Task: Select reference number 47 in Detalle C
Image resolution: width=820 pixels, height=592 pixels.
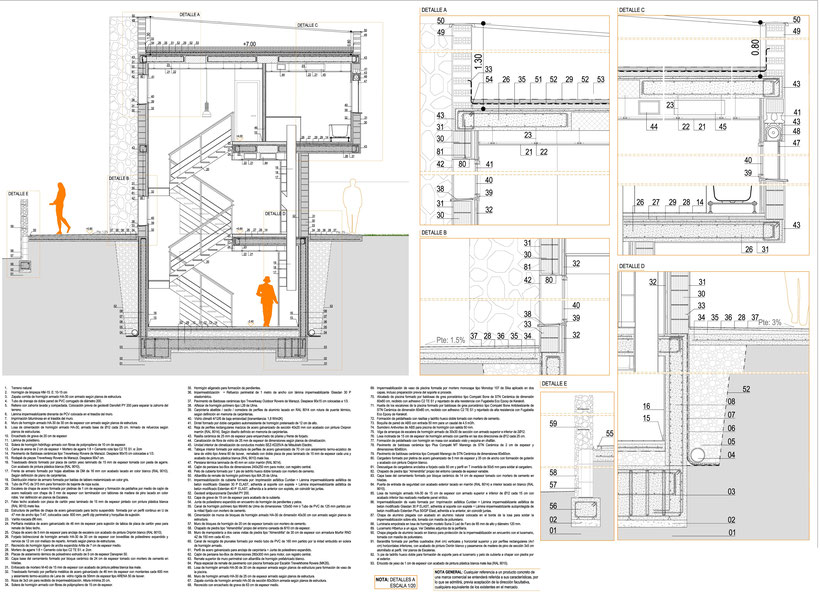Action: point(796,143)
